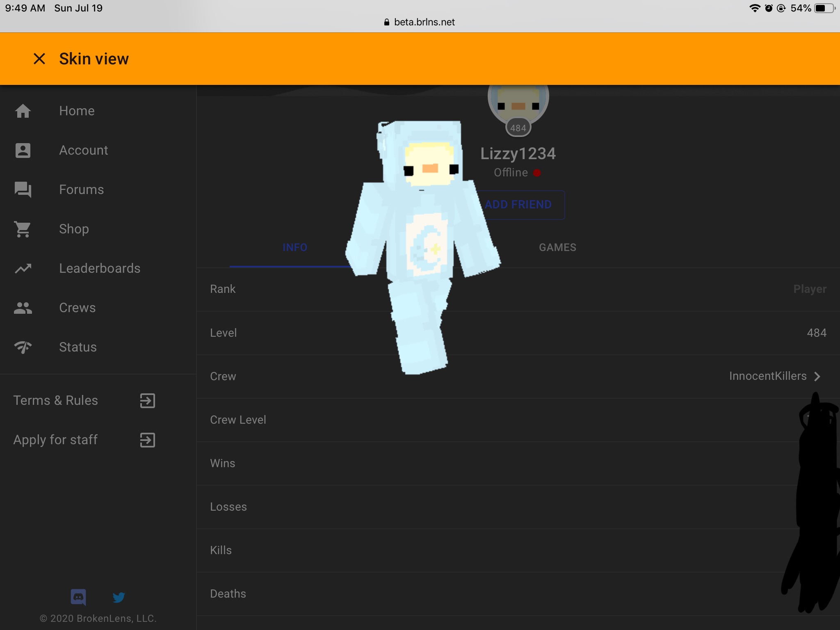Click the Apply for staff exit arrow icon
Screen dimensions: 840x630
click(x=147, y=440)
